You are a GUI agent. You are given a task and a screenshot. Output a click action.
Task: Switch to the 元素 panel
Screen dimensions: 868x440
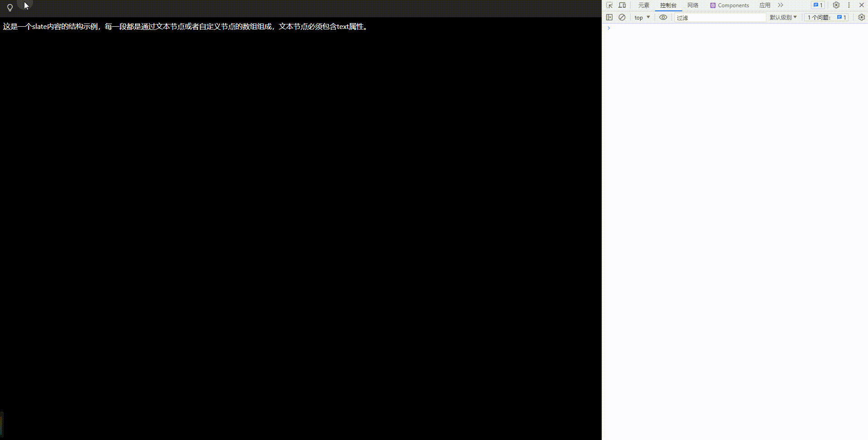click(x=643, y=5)
